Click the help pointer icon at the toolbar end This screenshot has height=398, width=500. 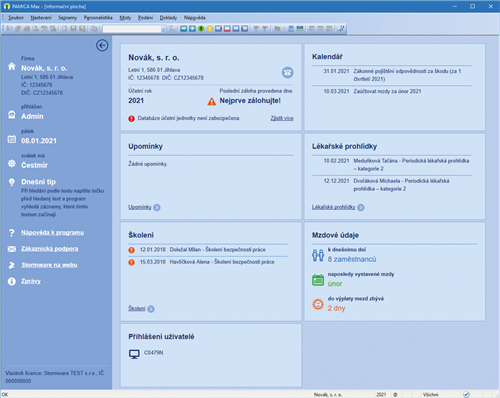pyautogui.click(x=341, y=29)
